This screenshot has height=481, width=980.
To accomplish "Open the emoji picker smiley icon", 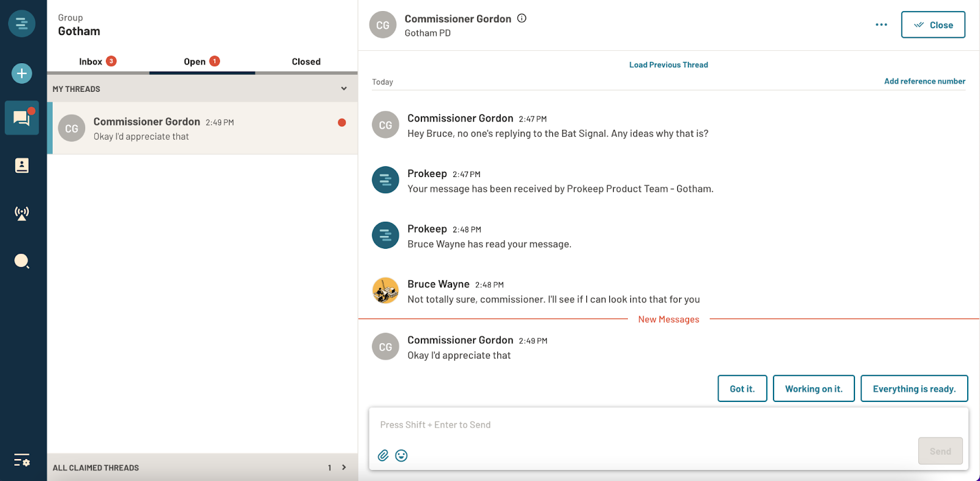I will click(401, 455).
